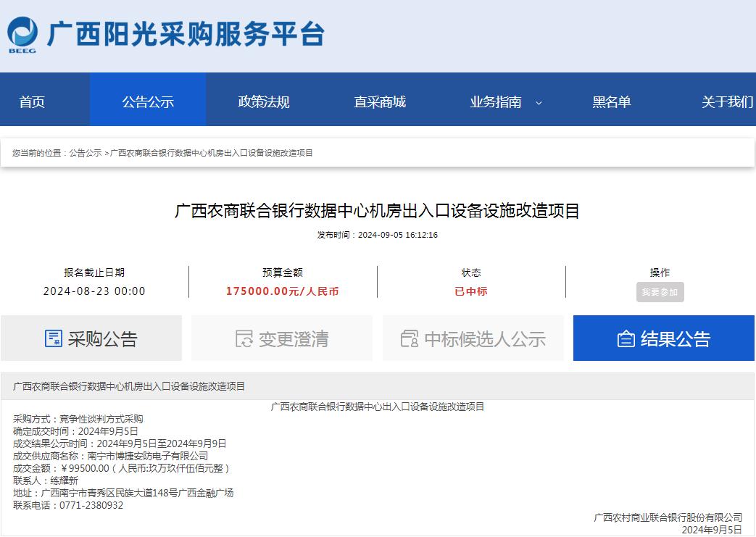Image resolution: width=756 pixels, height=537 pixels.
Task: Click the 预算金额 label
Action: (x=283, y=272)
